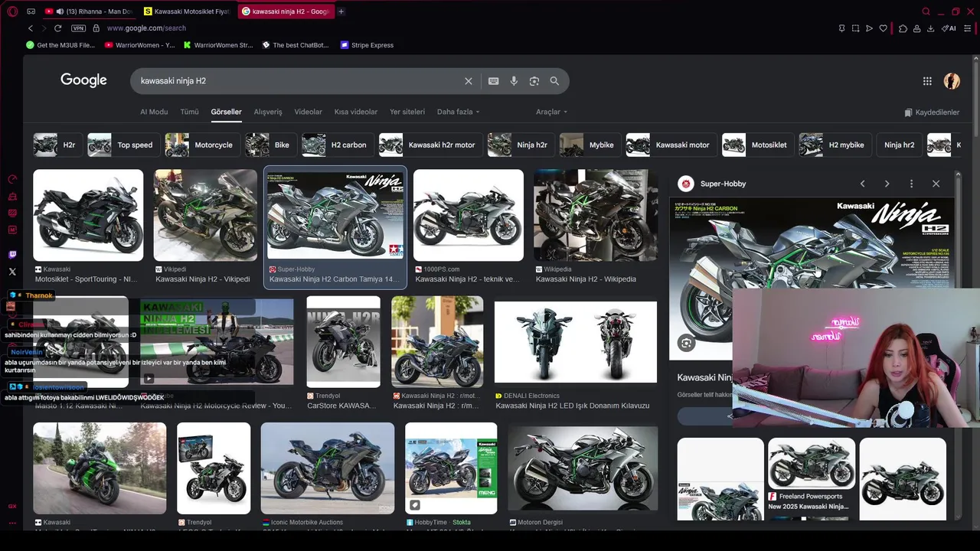
Task: Switch to Alışveriş tab
Action: pyautogui.click(x=268, y=112)
